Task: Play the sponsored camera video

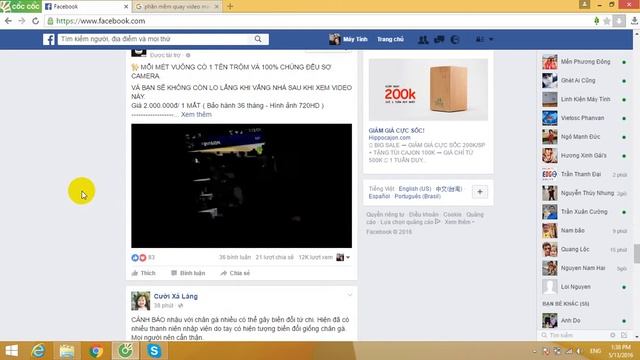Action: [x=241, y=186]
